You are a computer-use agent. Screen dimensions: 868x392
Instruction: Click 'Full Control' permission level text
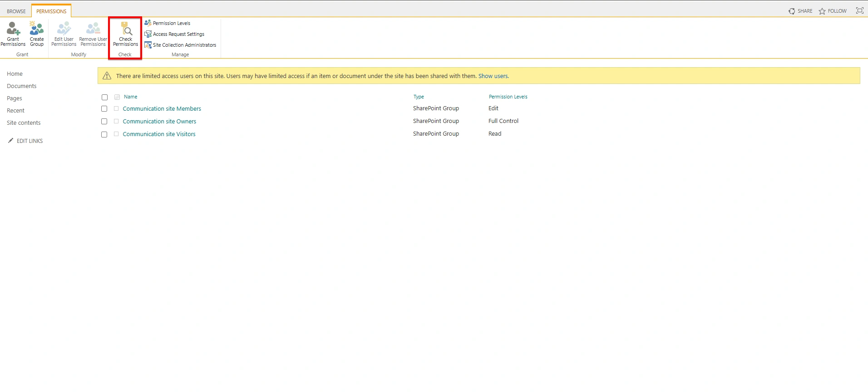(503, 121)
